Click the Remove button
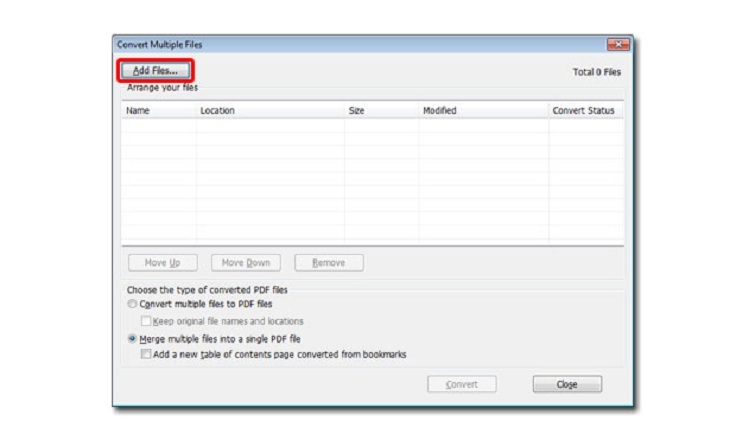The height and width of the screenshot is (447, 755). [x=328, y=263]
